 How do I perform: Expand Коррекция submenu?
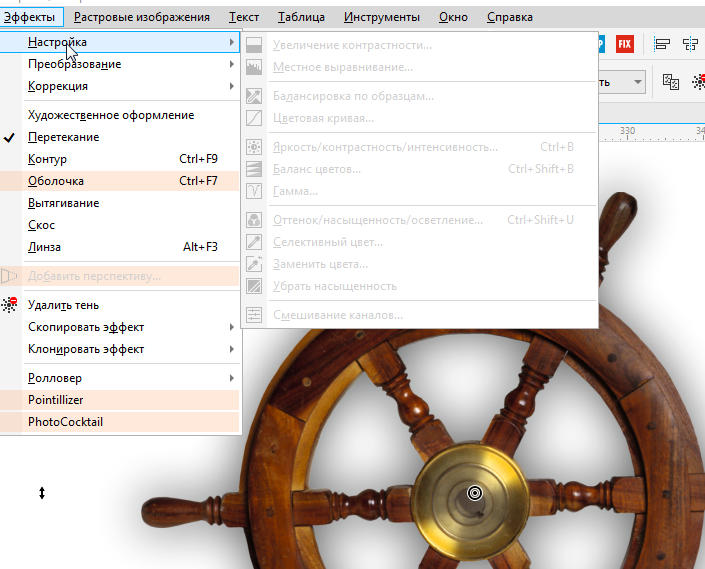click(x=119, y=86)
